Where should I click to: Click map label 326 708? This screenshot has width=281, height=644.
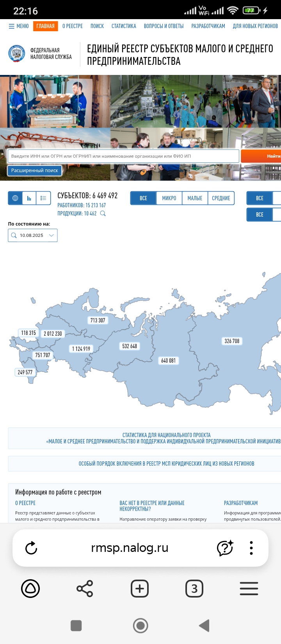[x=232, y=341]
